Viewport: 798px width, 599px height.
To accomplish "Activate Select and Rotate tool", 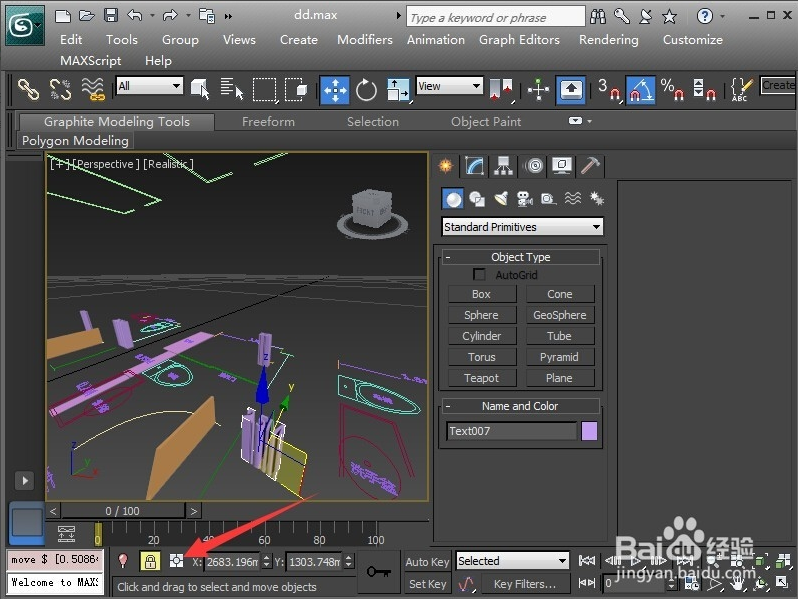I will [366, 90].
